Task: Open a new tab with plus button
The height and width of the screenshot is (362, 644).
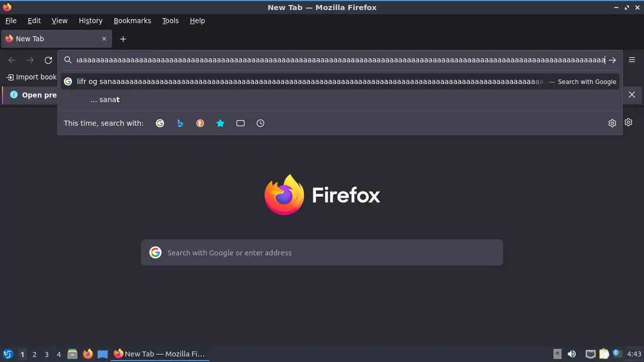Action: pos(123,39)
